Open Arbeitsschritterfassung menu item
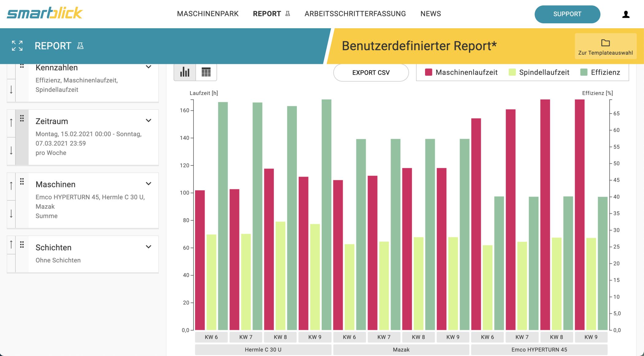This screenshot has height=356, width=644. coord(355,14)
